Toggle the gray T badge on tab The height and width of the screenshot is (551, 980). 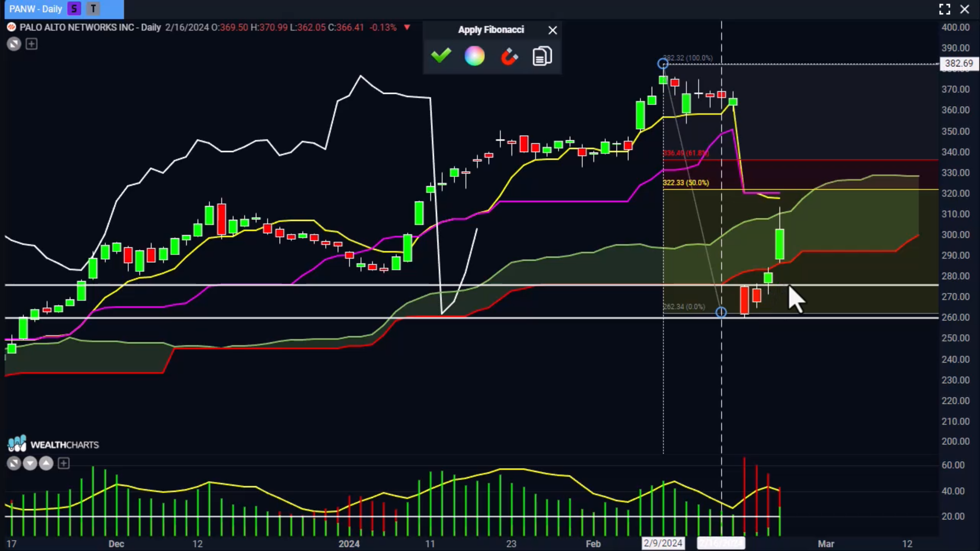tap(93, 9)
